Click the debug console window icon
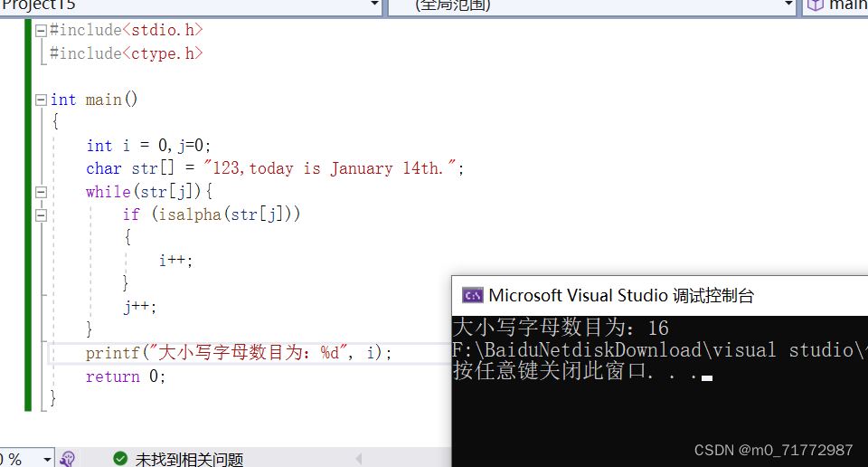This screenshot has height=467, width=868. click(472, 296)
